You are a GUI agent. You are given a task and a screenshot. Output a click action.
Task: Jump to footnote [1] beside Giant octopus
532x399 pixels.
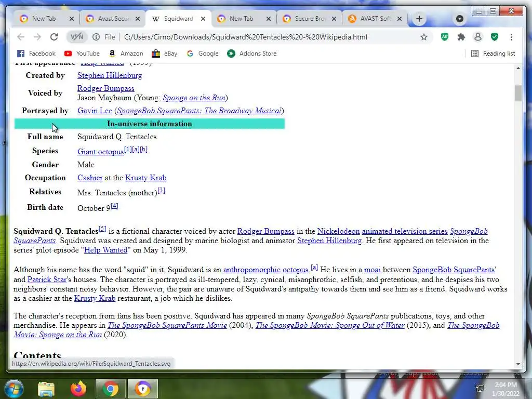pyautogui.click(x=128, y=149)
